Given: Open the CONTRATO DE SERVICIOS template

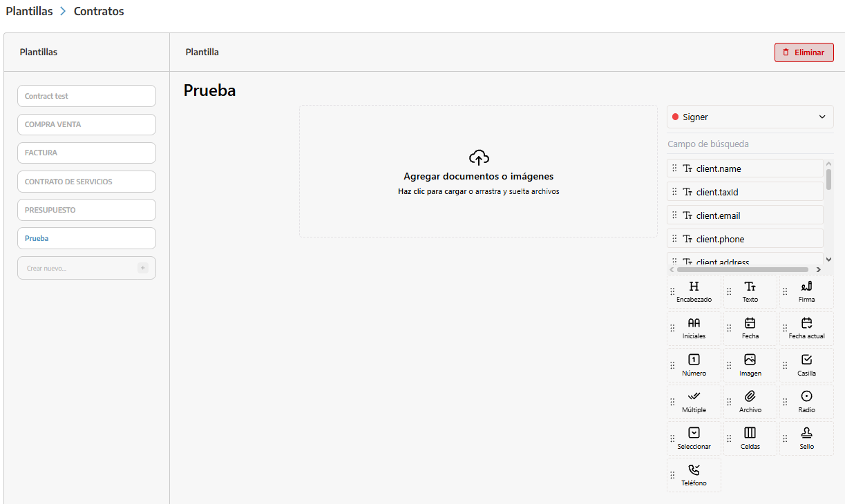Looking at the screenshot, I should pos(86,182).
